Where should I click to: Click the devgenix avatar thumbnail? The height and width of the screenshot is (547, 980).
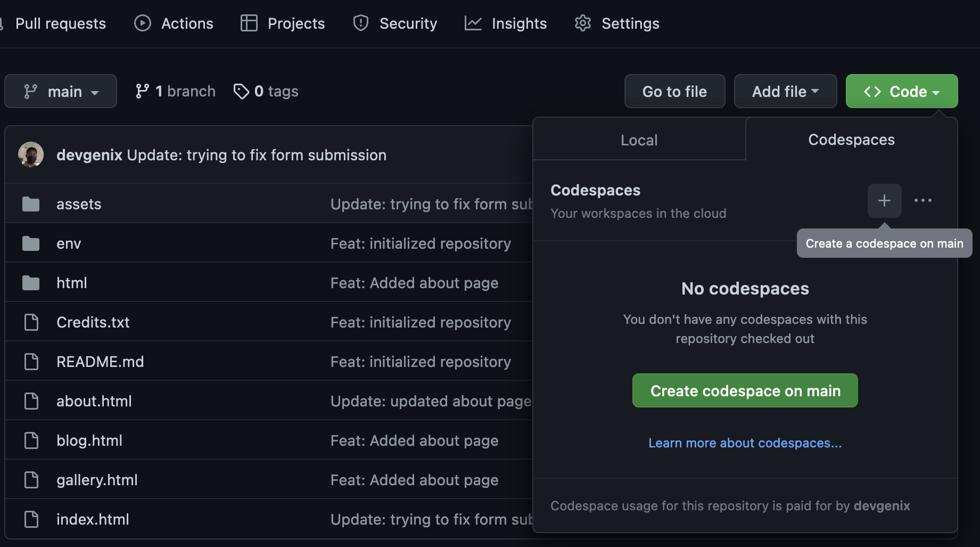coord(31,155)
